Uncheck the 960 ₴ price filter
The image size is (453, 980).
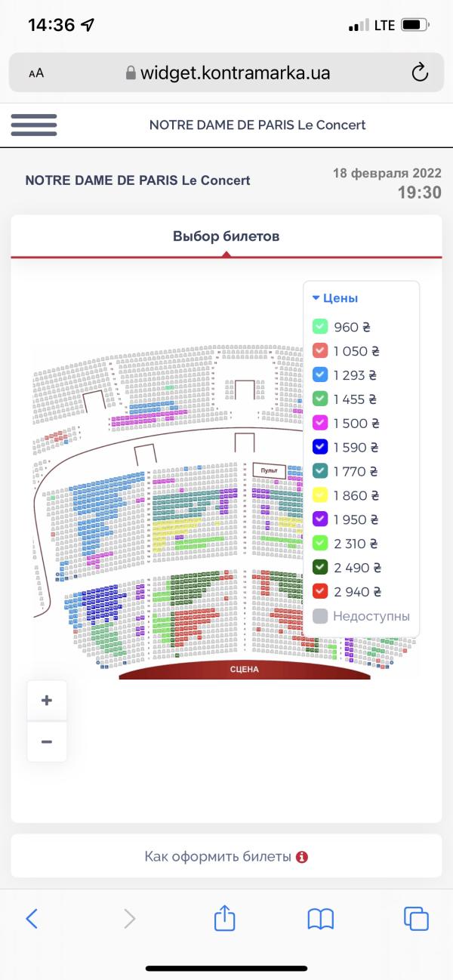(x=320, y=327)
